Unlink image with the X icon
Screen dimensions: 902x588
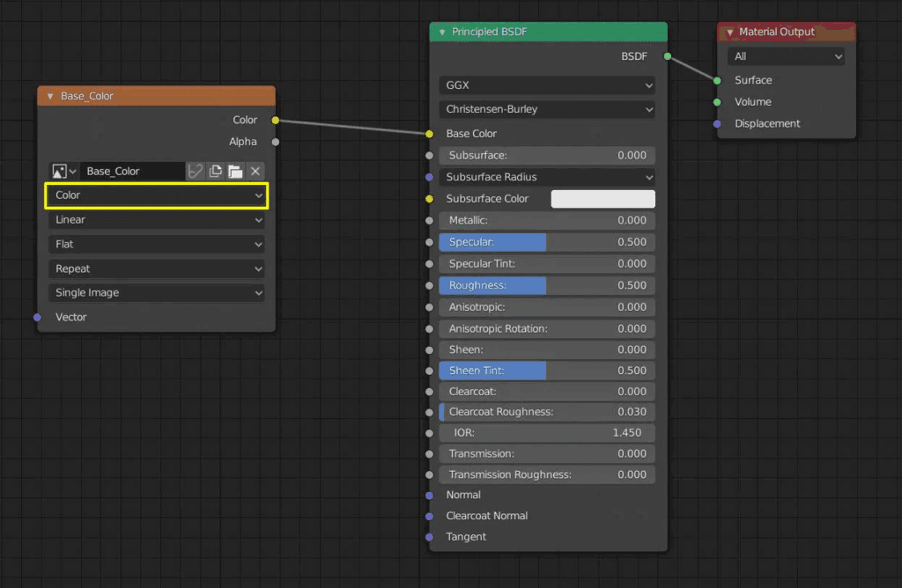tap(255, 172)
